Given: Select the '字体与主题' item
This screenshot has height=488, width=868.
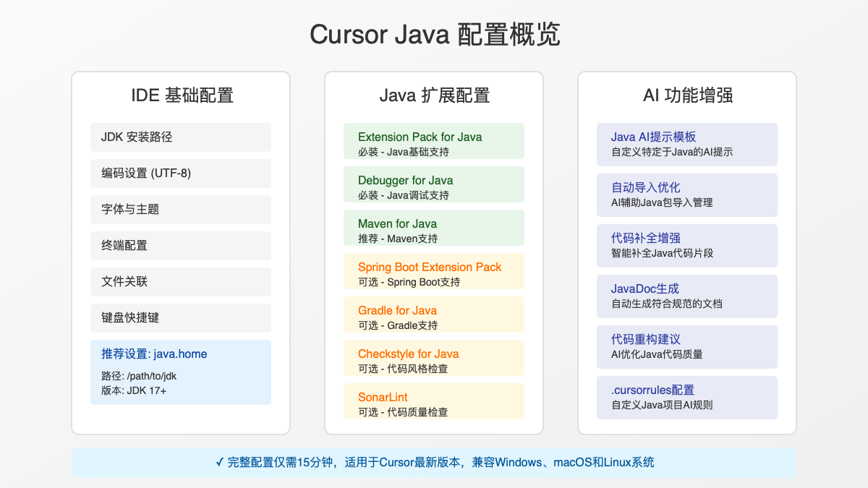Looking at the screenshot, I should point(181,210).
